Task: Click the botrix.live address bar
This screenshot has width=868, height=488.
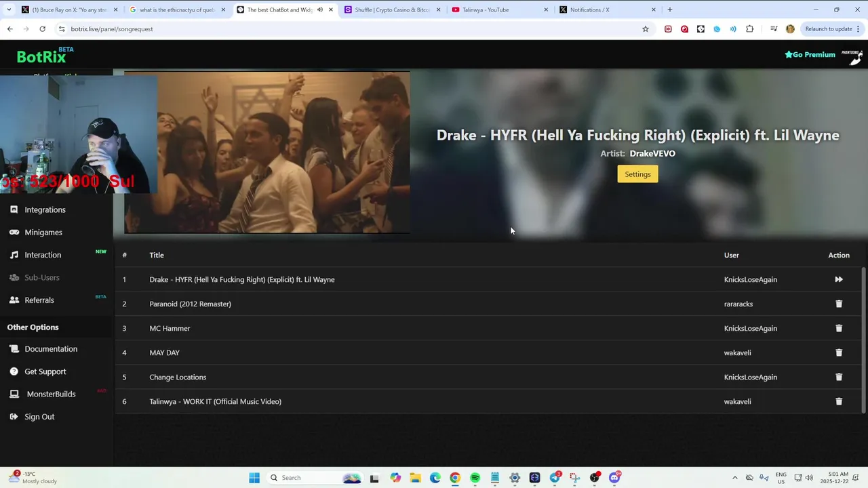Action: (x=353, y=29)
